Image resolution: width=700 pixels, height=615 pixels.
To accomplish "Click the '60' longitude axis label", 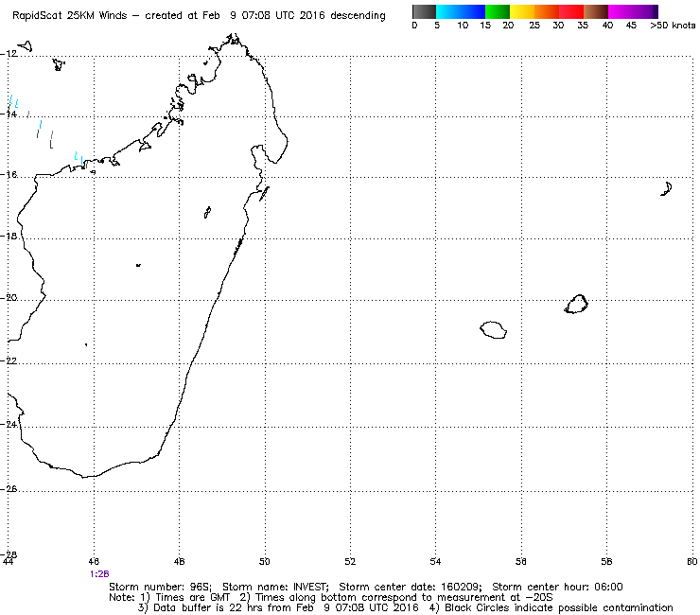I will pos(691,561).
